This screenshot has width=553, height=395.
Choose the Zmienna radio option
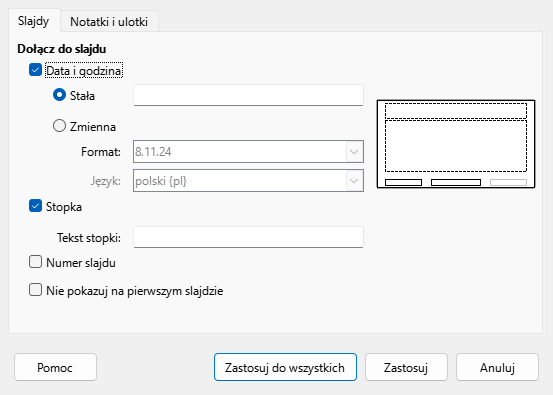pos(59,126)
